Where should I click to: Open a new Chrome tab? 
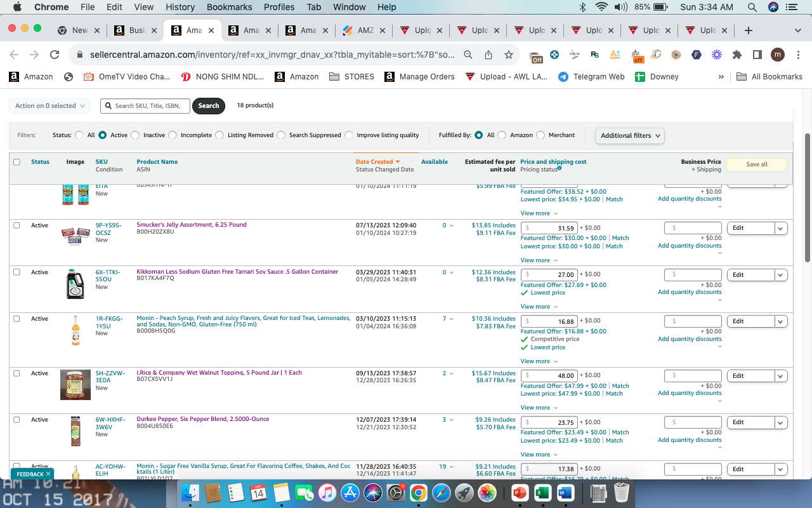pos(749,30)
